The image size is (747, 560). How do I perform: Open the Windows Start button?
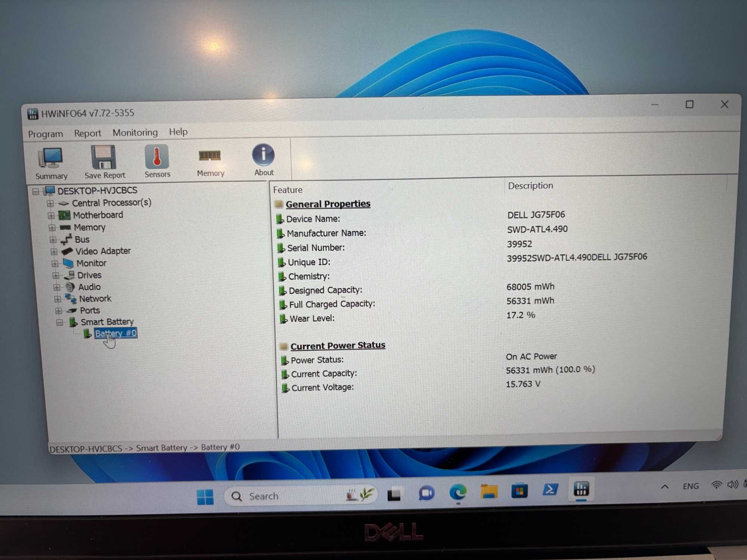(x=205, y=497)
